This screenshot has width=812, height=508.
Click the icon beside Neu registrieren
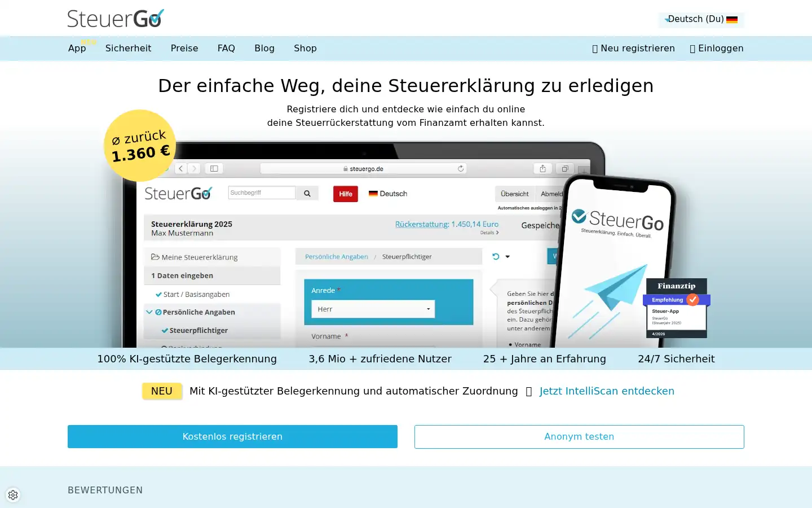595,49
